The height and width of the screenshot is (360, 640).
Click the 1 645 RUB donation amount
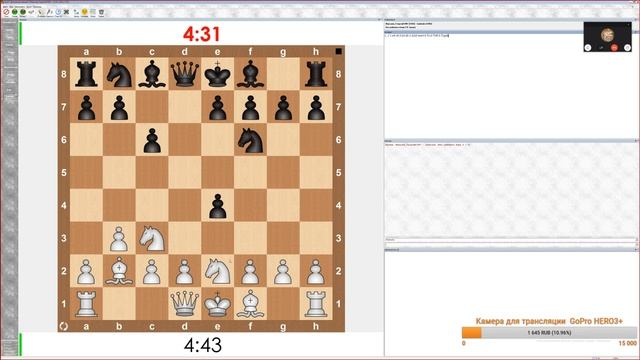(549, 333)
